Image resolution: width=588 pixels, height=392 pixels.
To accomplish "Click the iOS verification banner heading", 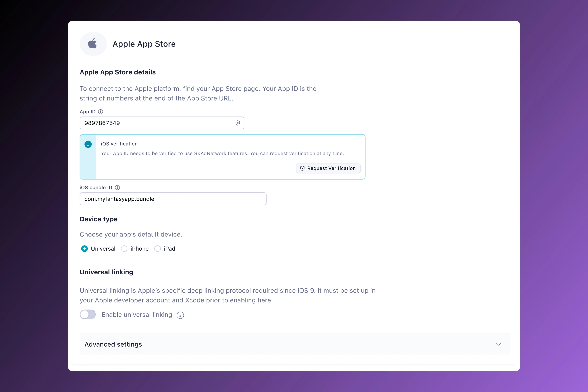I will click(119, 144).
